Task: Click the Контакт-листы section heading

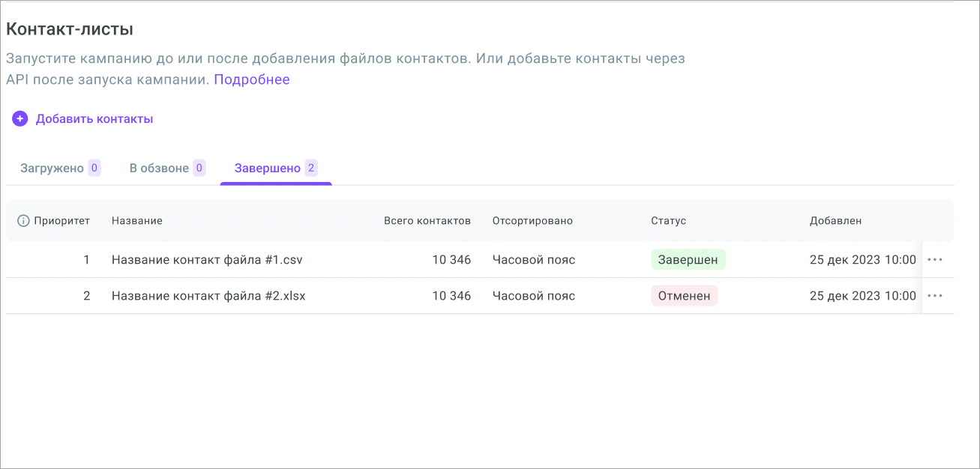Action: [x=70, y=30]
